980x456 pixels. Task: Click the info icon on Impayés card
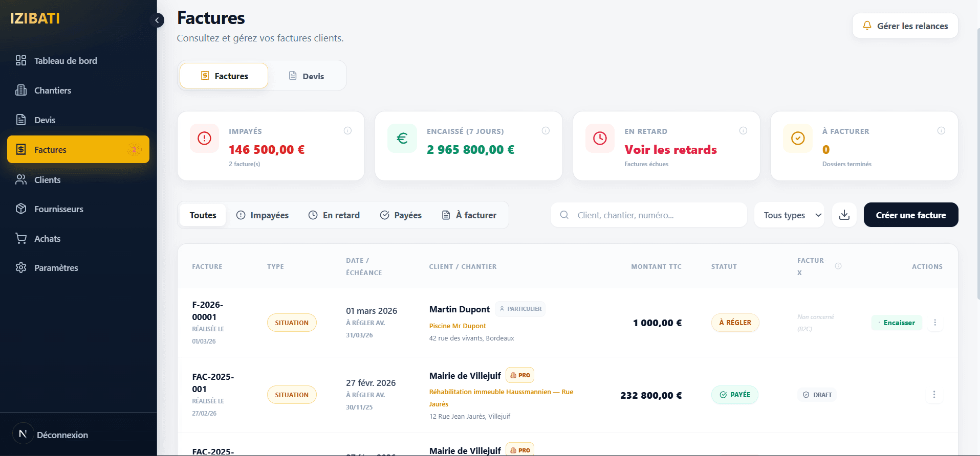coord(347,131)
